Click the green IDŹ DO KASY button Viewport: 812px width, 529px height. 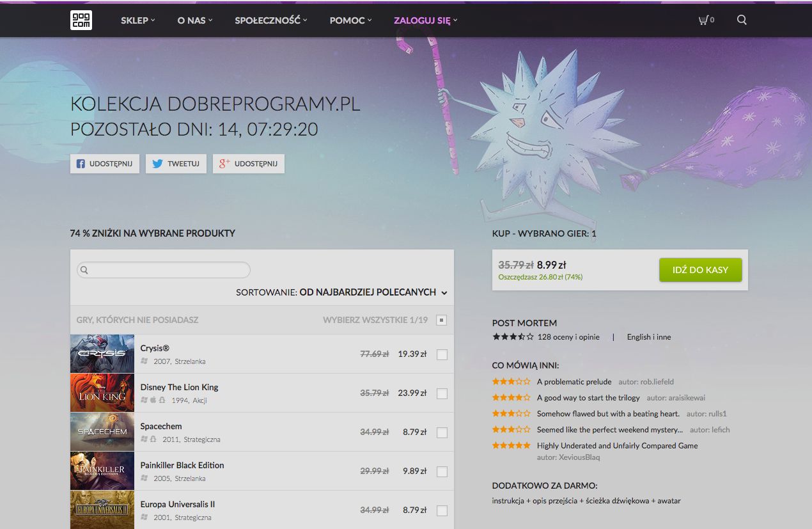pyautogui.click(x=700, y=270)
